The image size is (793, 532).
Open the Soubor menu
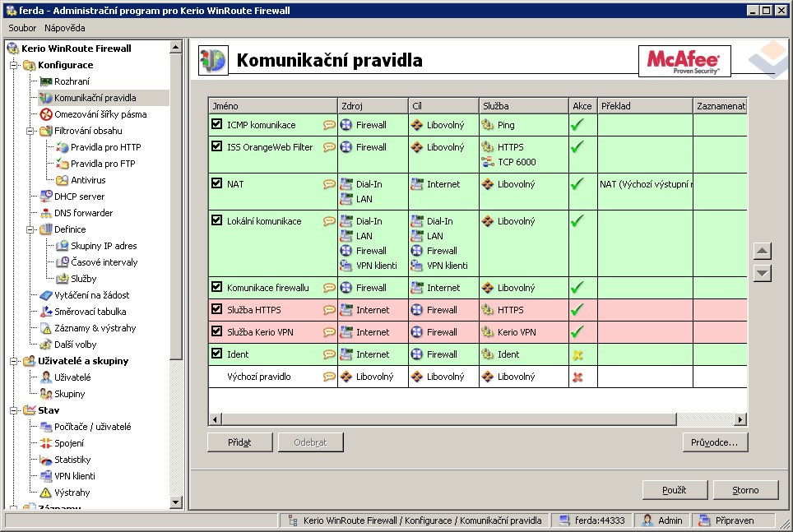[x=22, y=28]
